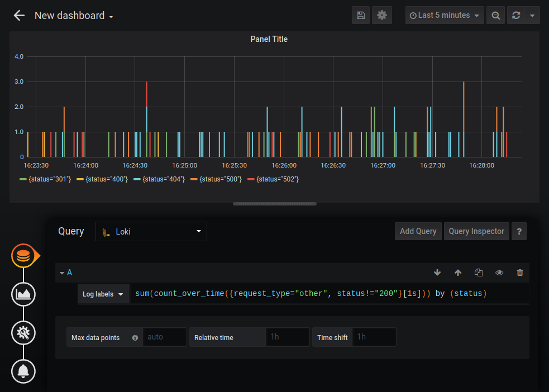This screenshot has width=549, height=392.
Task: Open the Query Inspector
Action: [476, 231]
